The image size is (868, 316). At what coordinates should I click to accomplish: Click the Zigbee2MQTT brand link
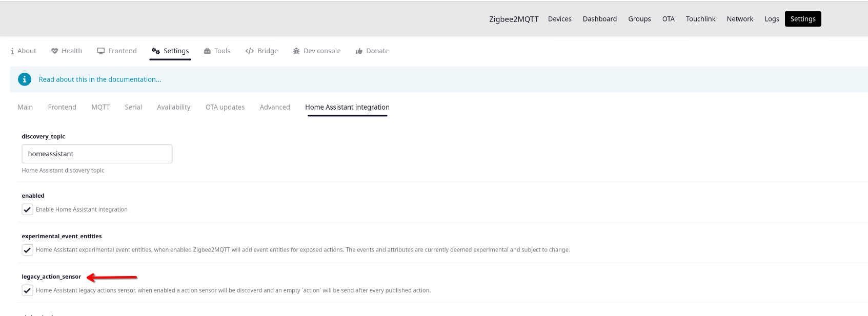click(514, 19)
